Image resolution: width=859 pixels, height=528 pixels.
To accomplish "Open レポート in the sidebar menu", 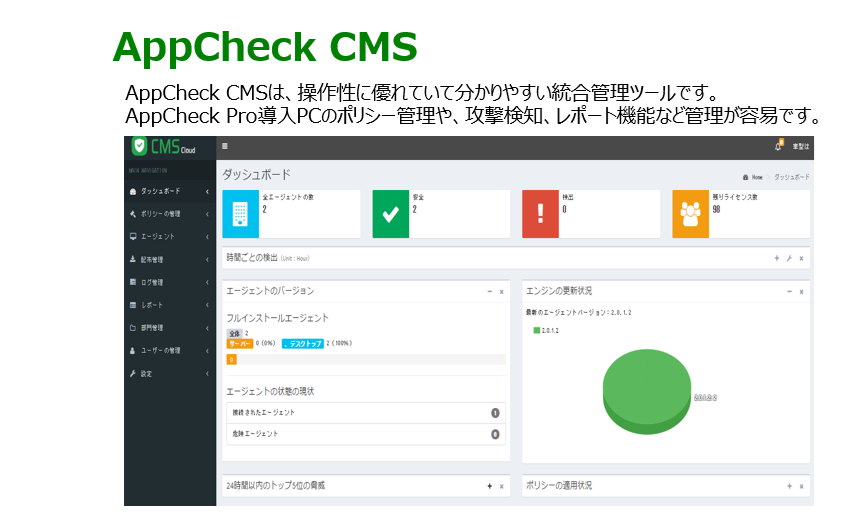I will (x=170, y=305).
